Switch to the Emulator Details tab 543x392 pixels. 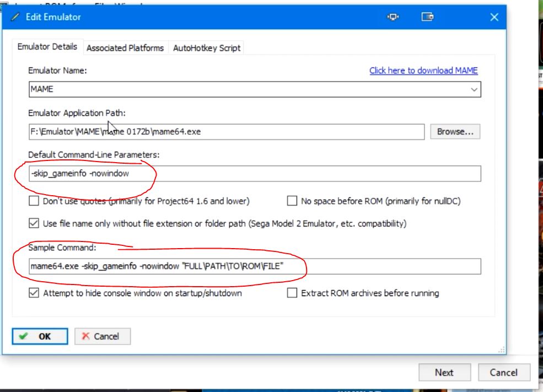tap(47, 47)
